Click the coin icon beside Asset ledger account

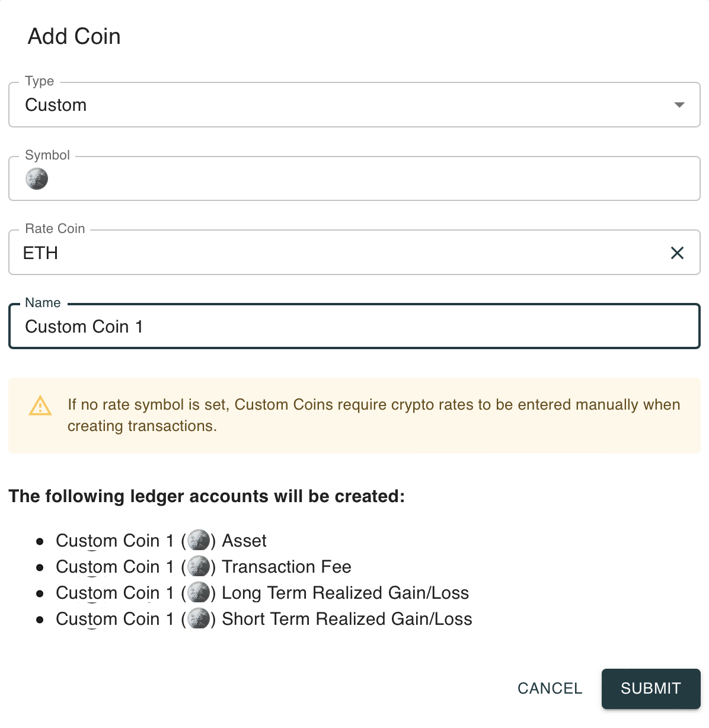point(199,541)
